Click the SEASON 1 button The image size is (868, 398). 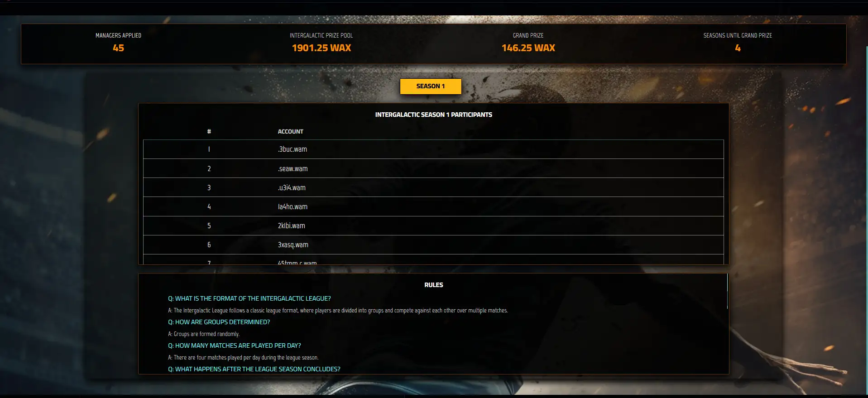[x=430, y=86]
